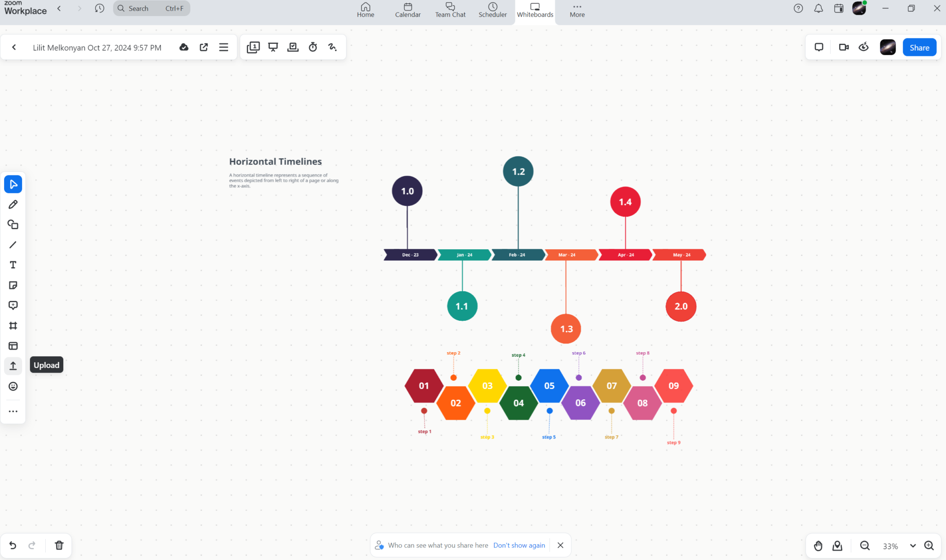Start the Timer from the top toolbar
The width and height of the screenshot is (946, 560).
[x=313, y=47]
